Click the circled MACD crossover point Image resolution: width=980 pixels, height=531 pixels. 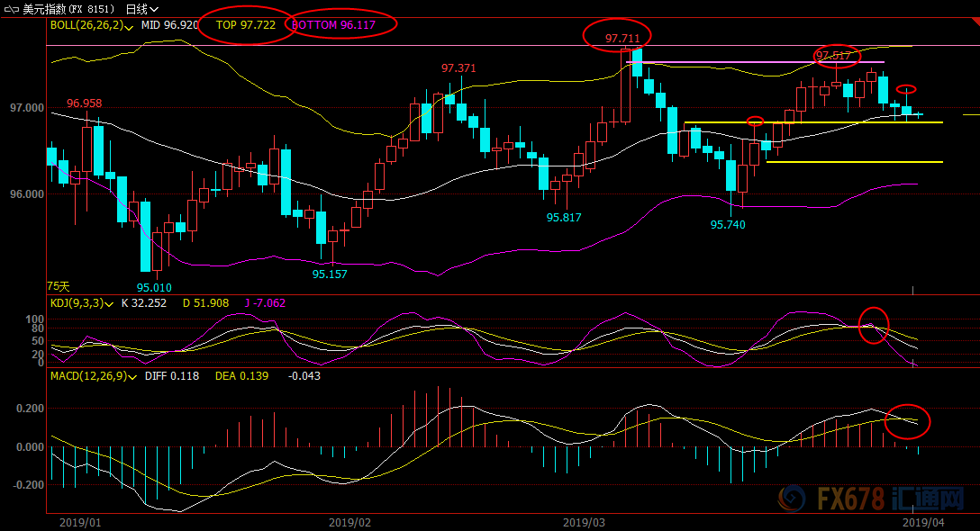907,420
